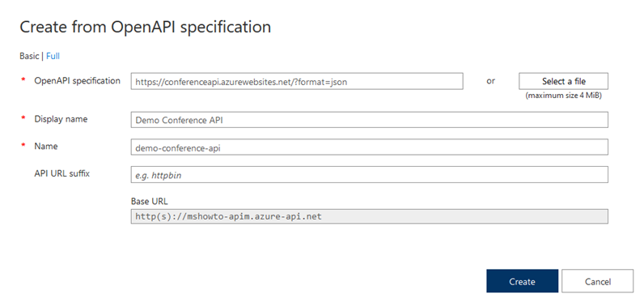Select the read-only Base URL box

(x=369, y=216)
